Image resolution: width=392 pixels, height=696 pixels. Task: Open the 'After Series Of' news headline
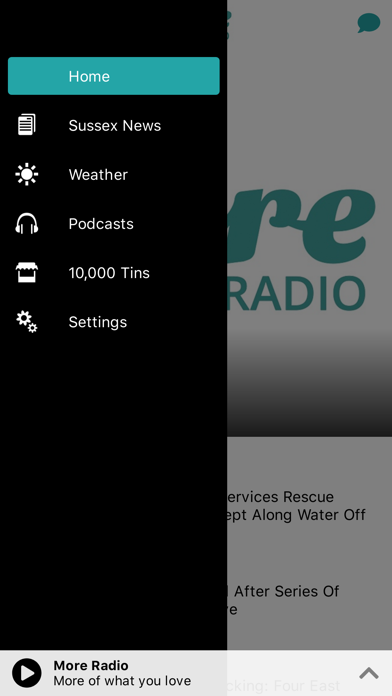coord(284,600)
